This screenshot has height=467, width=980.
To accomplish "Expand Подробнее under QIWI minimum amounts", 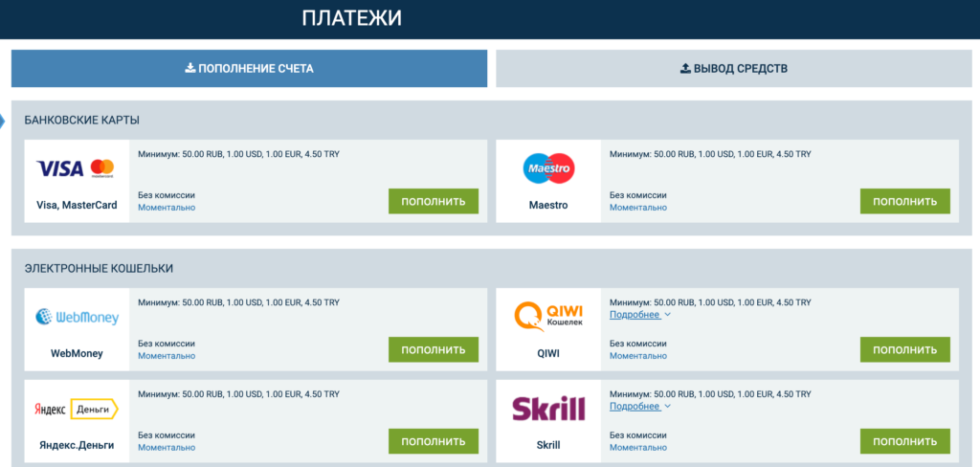I will 640,314.
